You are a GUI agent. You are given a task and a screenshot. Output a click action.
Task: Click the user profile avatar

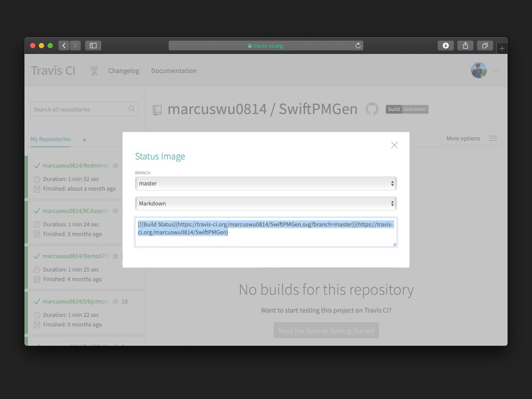click(x=478, y=70)
